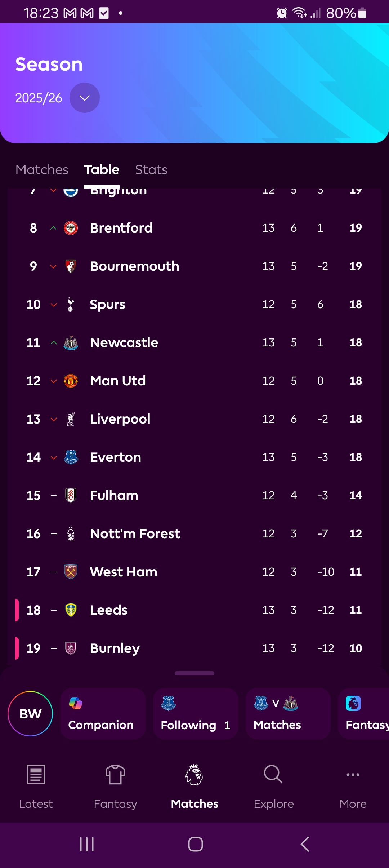Open the More menu dots
Screen dimensions: 389x868
coord(353,775)
